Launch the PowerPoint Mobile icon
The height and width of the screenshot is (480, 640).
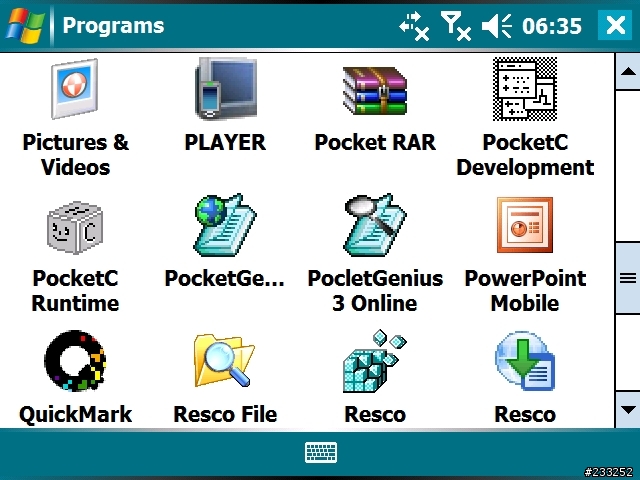click(x=525, y=225)
